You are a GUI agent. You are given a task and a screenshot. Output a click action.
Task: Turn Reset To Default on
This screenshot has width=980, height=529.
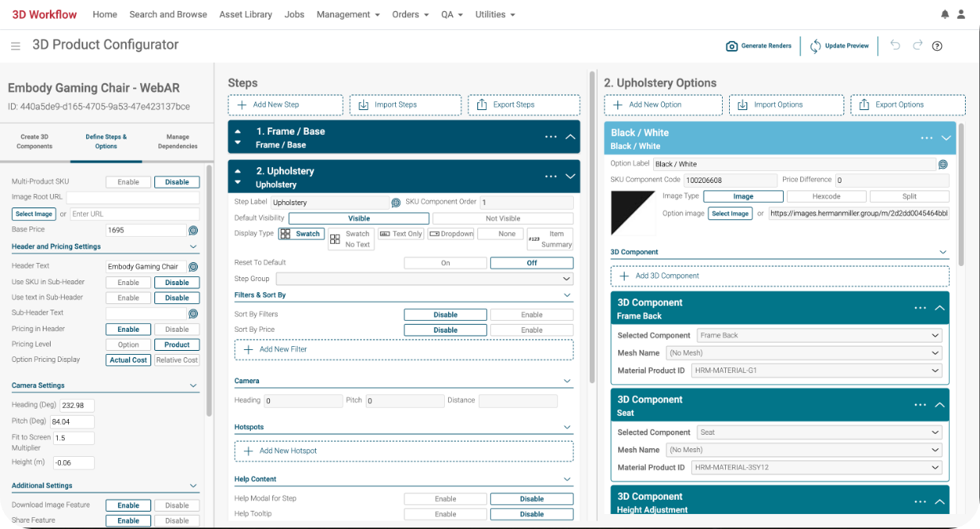[x=445, y=262]
